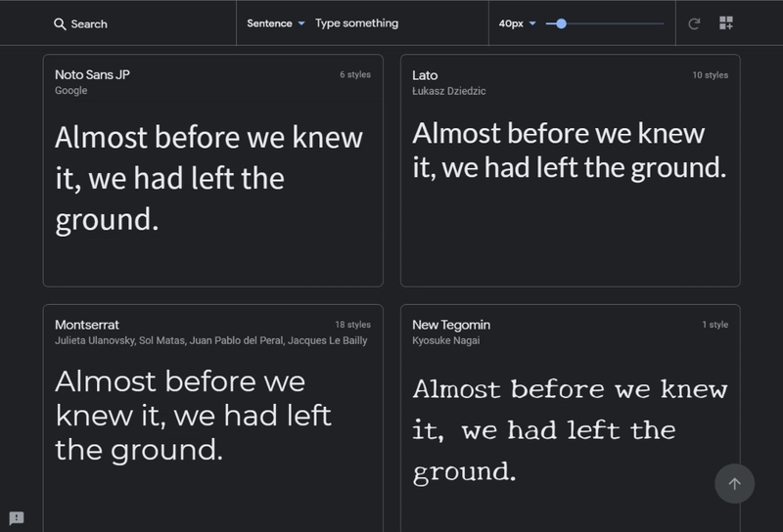
Task: Open the Montserrat font title
Action: pyautogui.click(x=87, y=325)
